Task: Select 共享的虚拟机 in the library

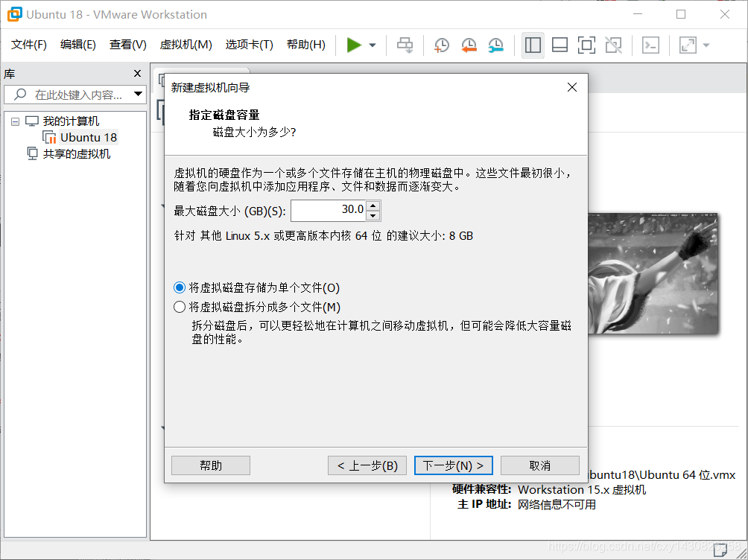Action: (76, 153)
